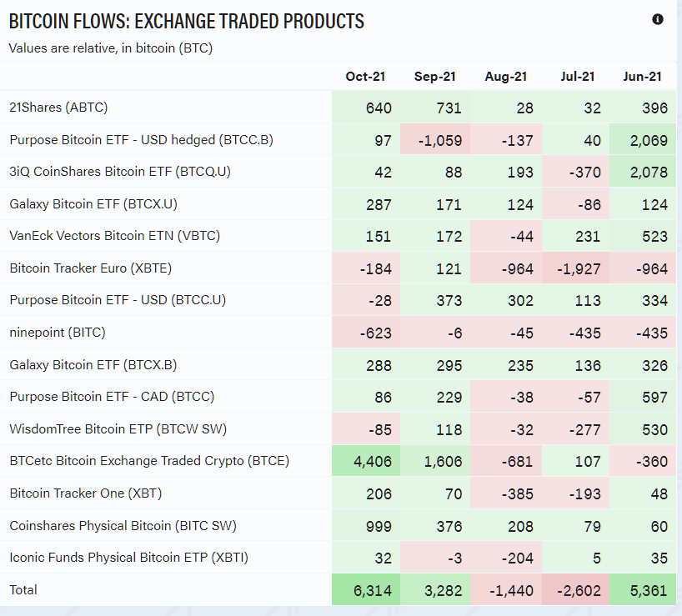The height and width of the screenshot is (616, 682).
Task: Select the 4,406 cell in Oct-21
Action: tap(366, 460)
